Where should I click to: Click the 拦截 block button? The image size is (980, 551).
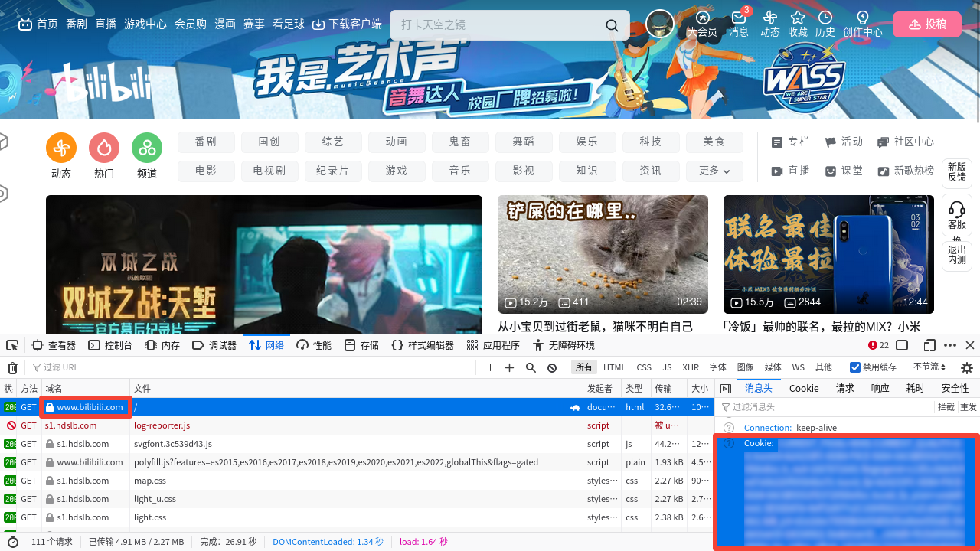point(946,407)
